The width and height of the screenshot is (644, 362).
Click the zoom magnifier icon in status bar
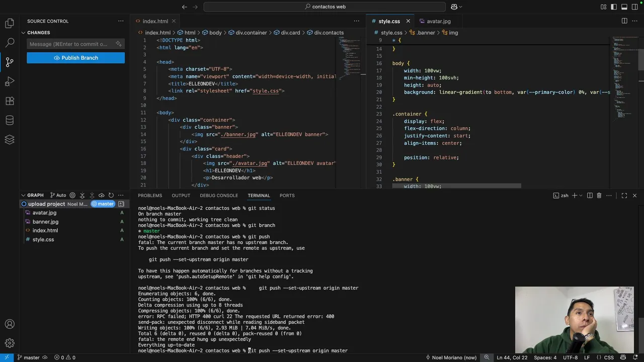[x=487, y=357]
